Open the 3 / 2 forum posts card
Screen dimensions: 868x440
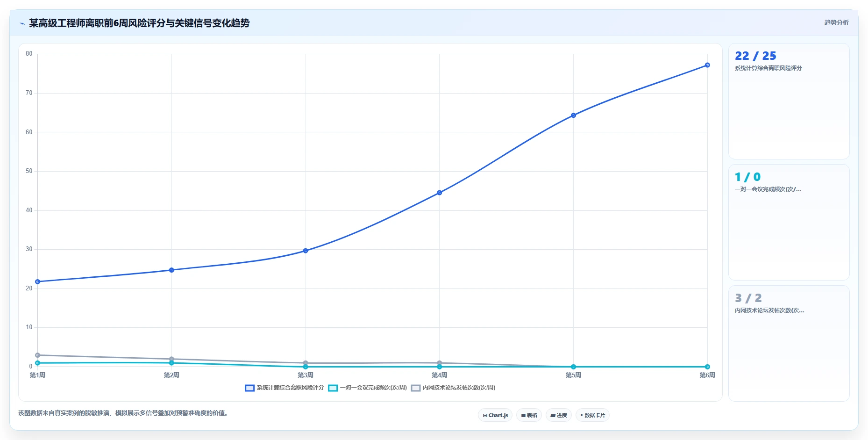pos(789,343)
